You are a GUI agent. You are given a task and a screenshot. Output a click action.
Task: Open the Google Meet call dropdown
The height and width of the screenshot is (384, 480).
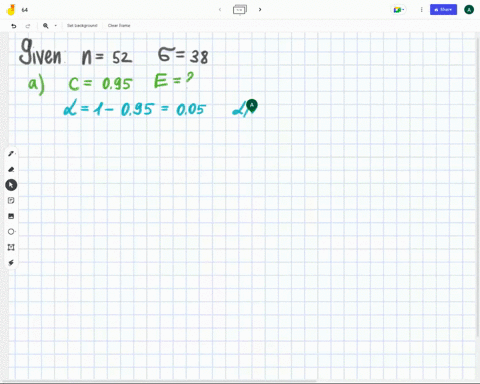(x=399, y=10)
